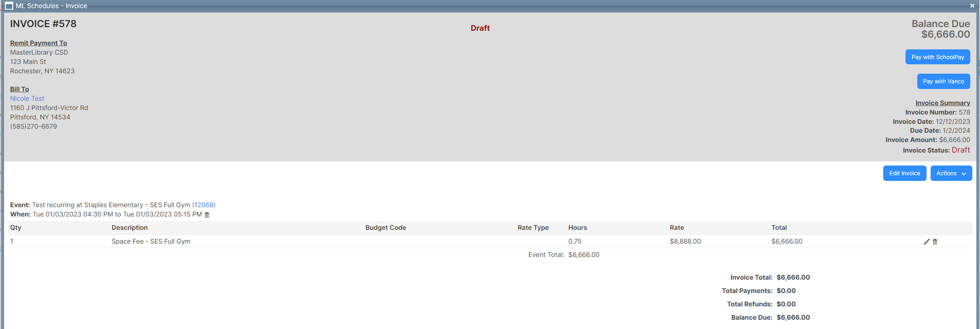This screenshot has height=329, width=980.
Task: Click the red Draft status label at top center
Action: [x=480, y=28]
